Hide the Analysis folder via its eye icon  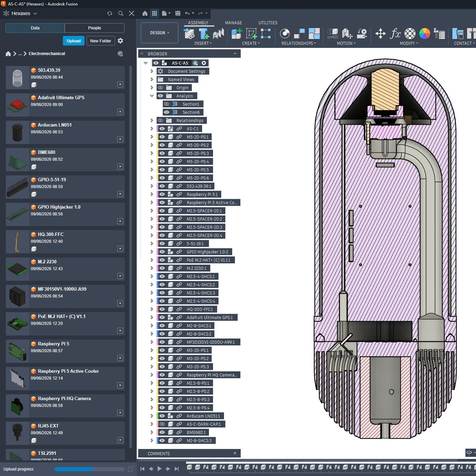pos(160,96)
